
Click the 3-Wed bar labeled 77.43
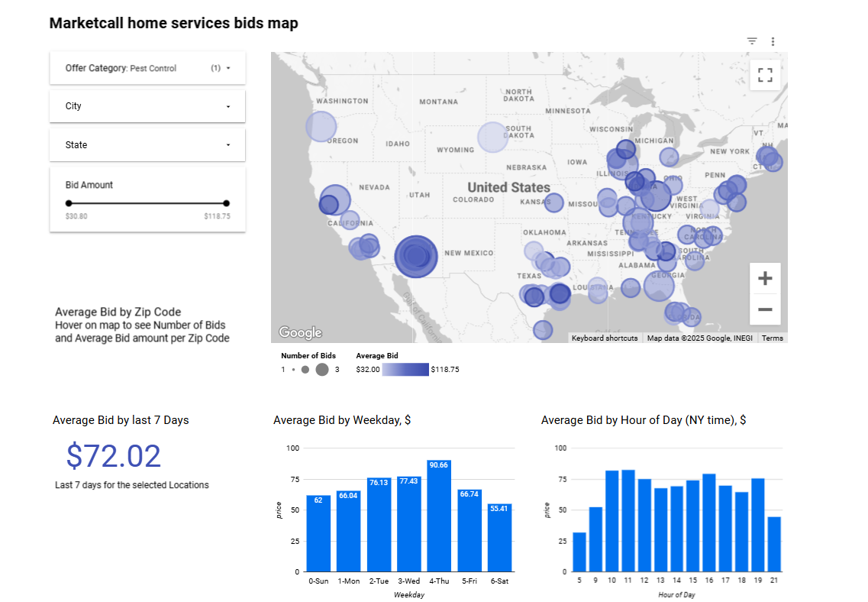(408, 524)
